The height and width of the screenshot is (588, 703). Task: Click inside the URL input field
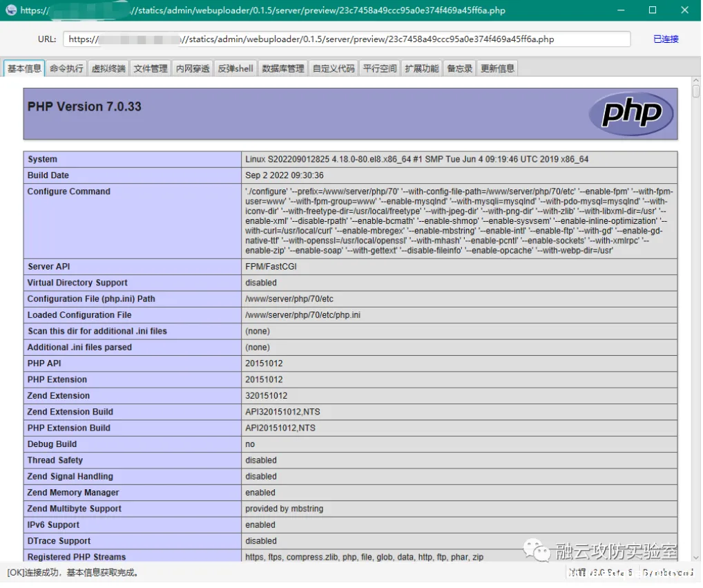click(346, 39)
